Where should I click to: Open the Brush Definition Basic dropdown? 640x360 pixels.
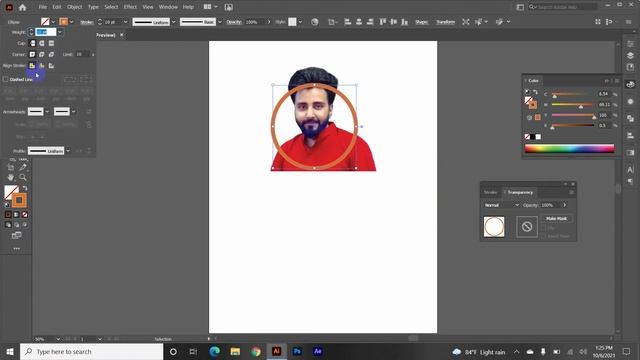(x=220, y=22)
